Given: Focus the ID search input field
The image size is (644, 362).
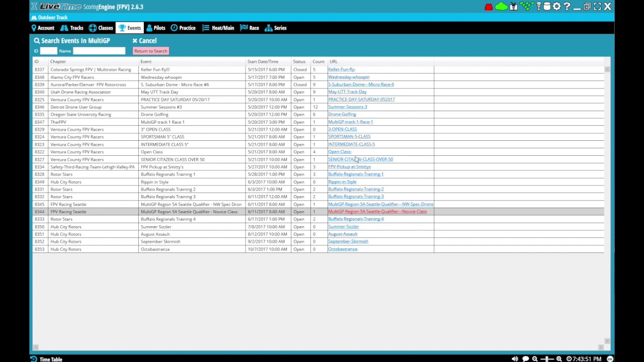Looking at the screenshot, I should point(49,51).
